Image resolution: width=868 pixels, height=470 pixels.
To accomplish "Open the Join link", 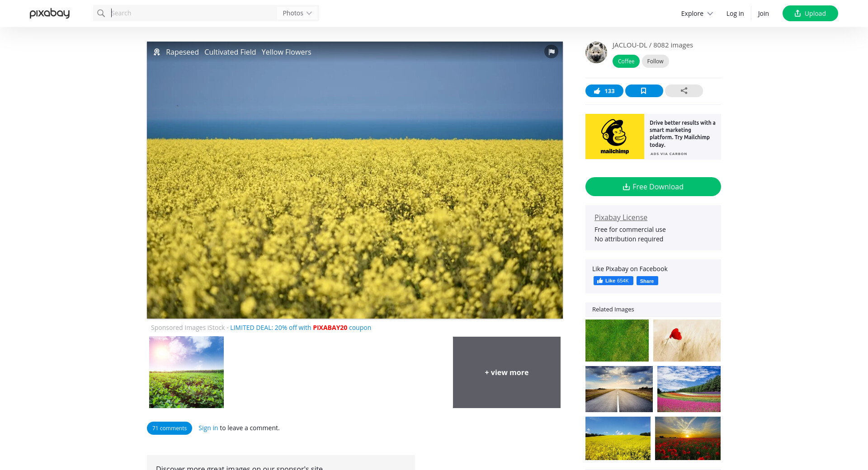I will 764,14.
